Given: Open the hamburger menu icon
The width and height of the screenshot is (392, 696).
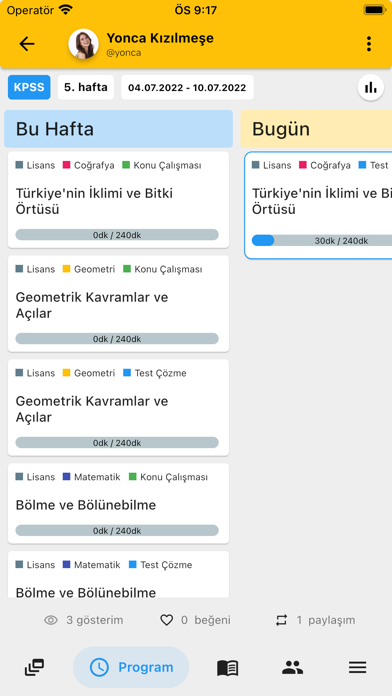Looking at the screenshot, I should (x=357, y=668).
